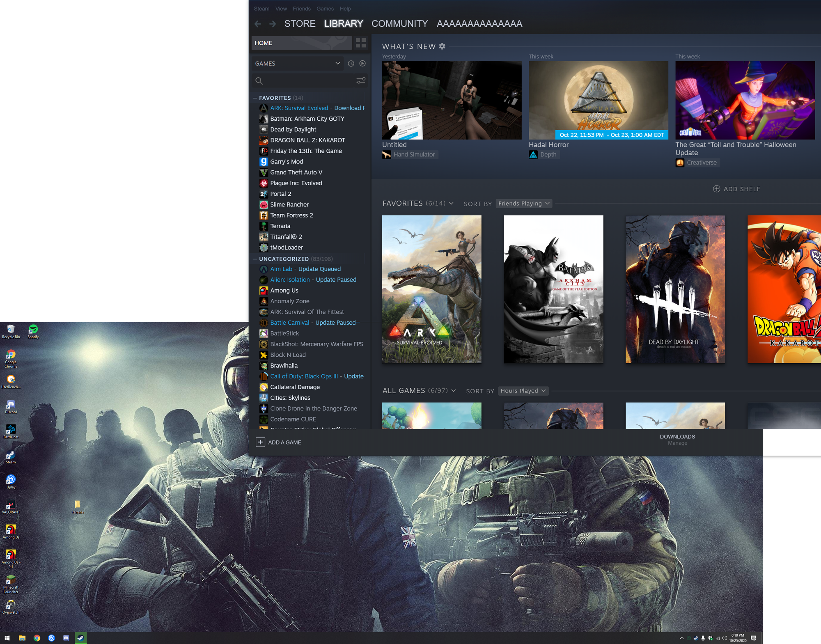Select Garry's Mod in Favorites list
The height and width of the screenshot is (644, 821).
[x=286, y=161]
